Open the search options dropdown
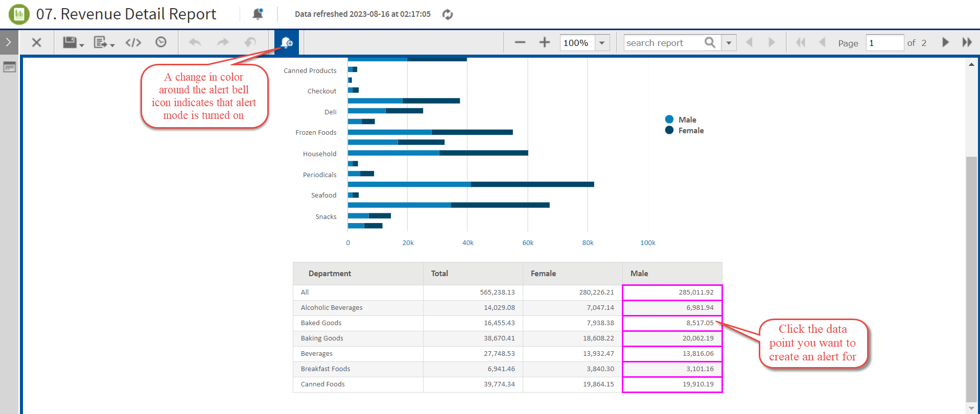This screenshot has height=414, width=980. 729,43
